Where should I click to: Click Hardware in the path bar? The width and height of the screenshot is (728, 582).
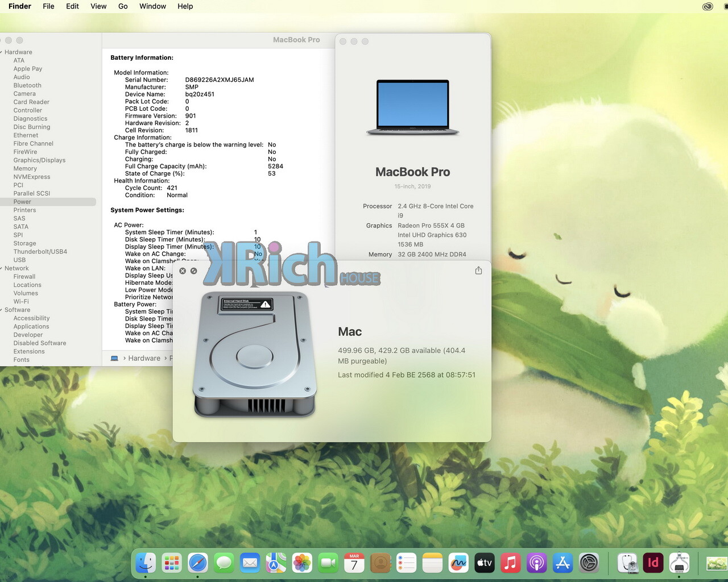click(144, 358)
